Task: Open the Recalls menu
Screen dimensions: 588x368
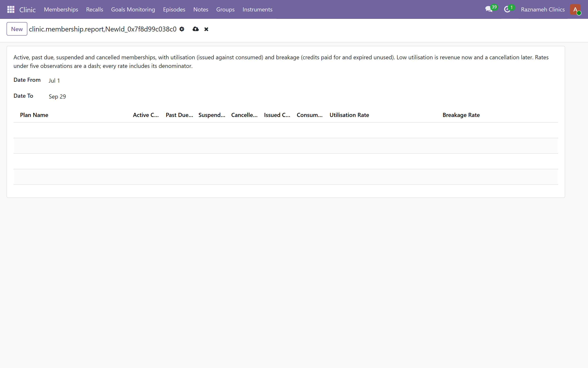Action: coord(95,9)
